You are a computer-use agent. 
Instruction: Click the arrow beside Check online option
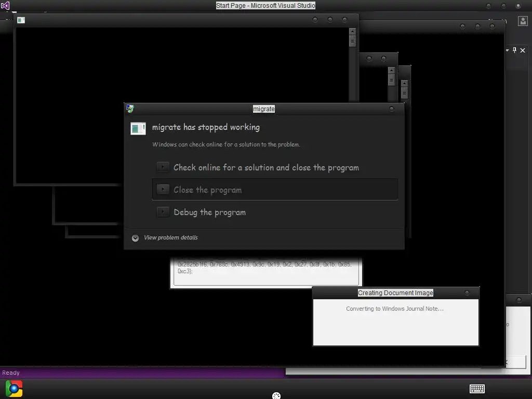(x=163, y=167)
